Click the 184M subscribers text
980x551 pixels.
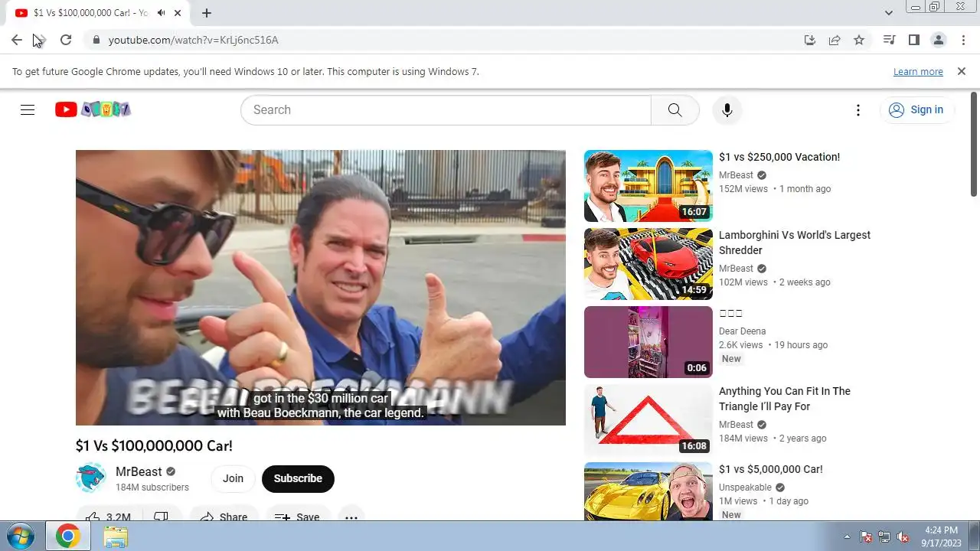[x=152, y=487]
